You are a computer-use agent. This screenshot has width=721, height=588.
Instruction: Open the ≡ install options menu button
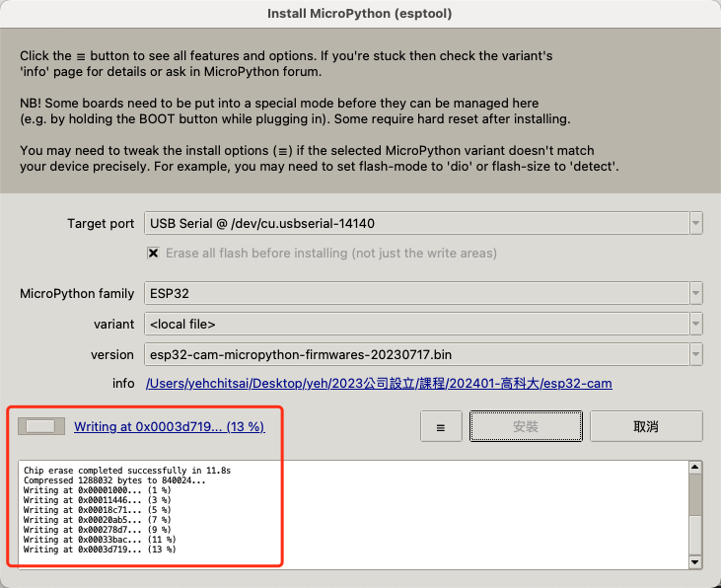coord(441,426)
